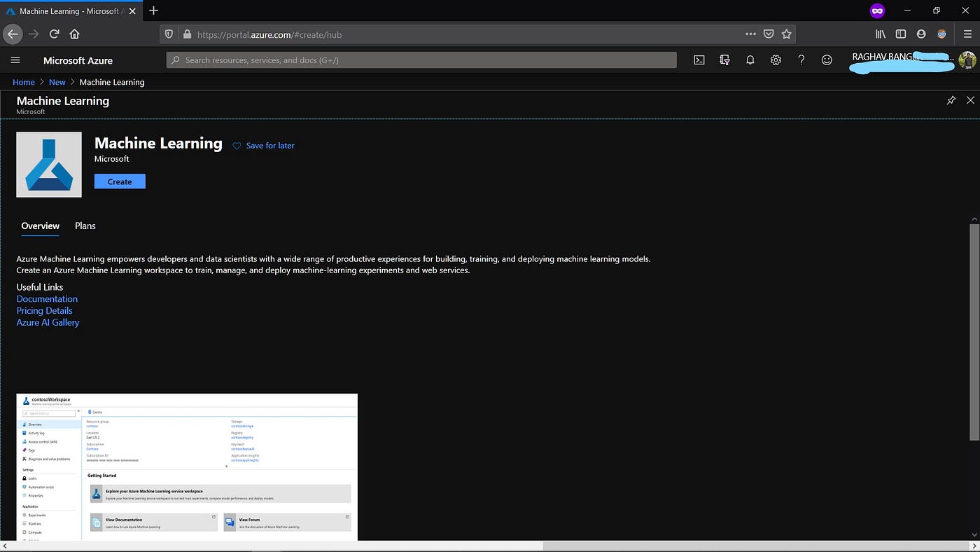Click the vertical scrollbar of the blade

974,332
